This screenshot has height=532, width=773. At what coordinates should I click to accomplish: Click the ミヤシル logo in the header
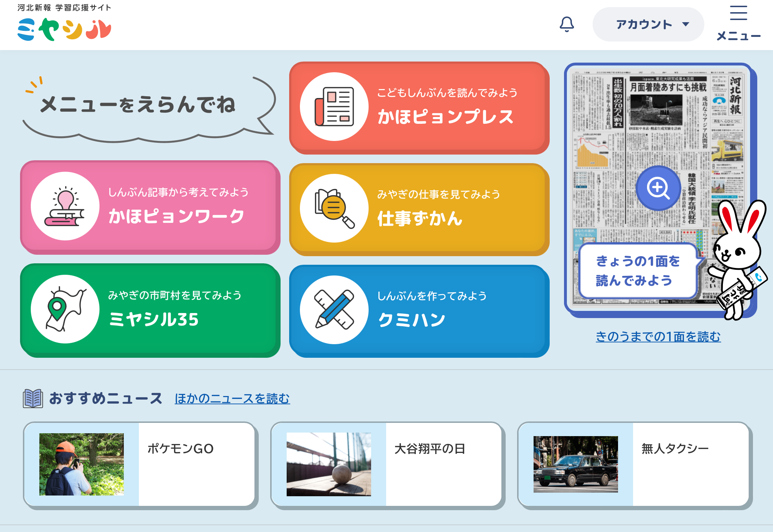[x=64, y=29]
